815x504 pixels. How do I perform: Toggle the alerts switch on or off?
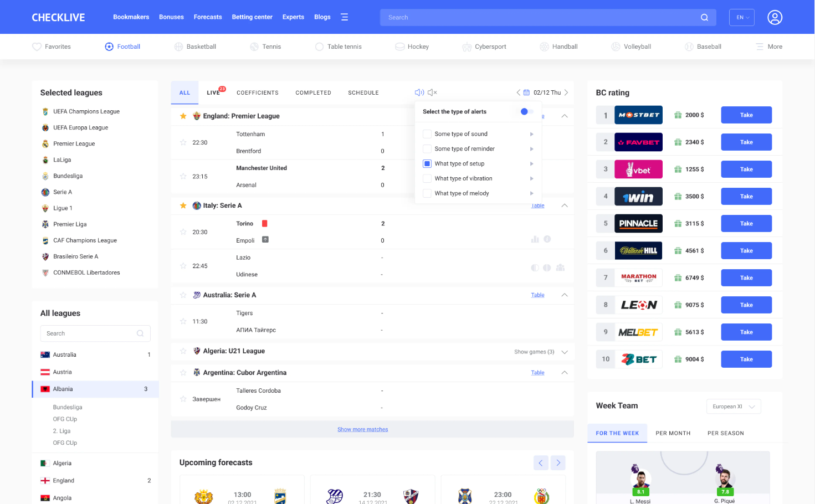click(x=526, y=111)
